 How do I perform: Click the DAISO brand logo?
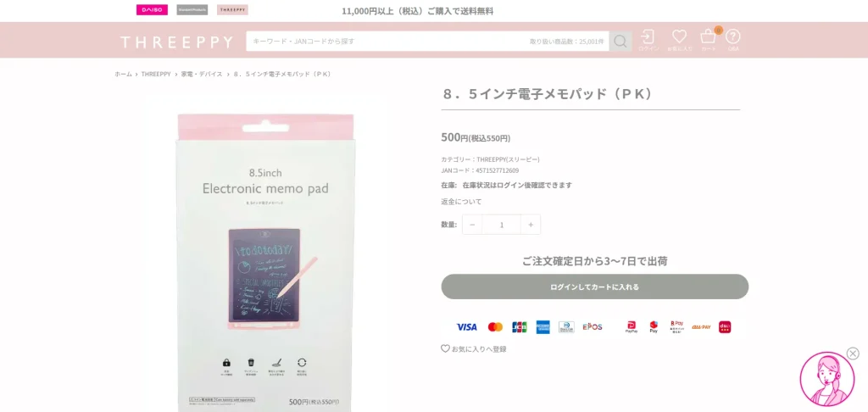point(153,10)
